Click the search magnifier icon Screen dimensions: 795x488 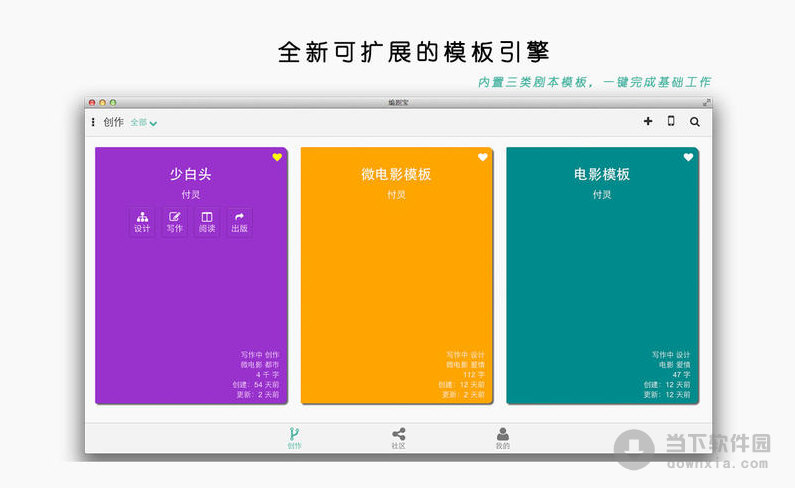(x=695, y=122)
